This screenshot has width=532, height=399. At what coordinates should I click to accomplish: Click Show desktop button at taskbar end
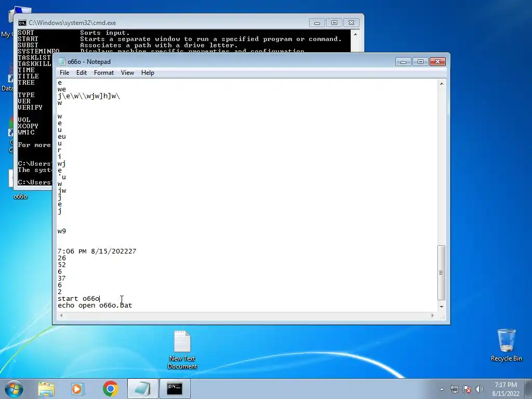tap(528, 389)
